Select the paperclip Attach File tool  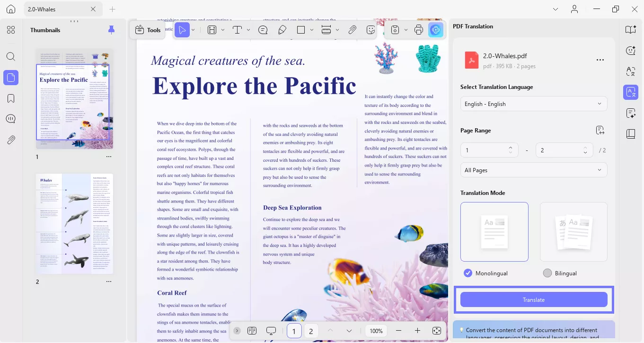coord(352,29)
